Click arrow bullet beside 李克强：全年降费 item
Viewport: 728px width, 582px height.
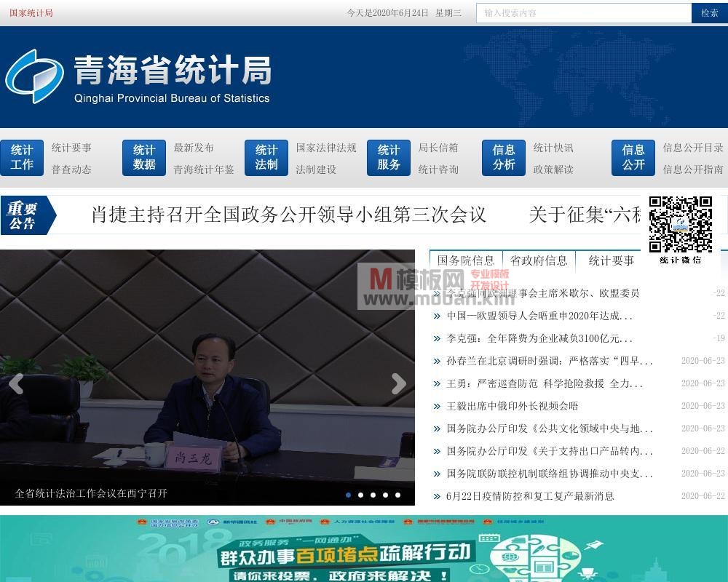pyautogui.click(x=436, y=339)
